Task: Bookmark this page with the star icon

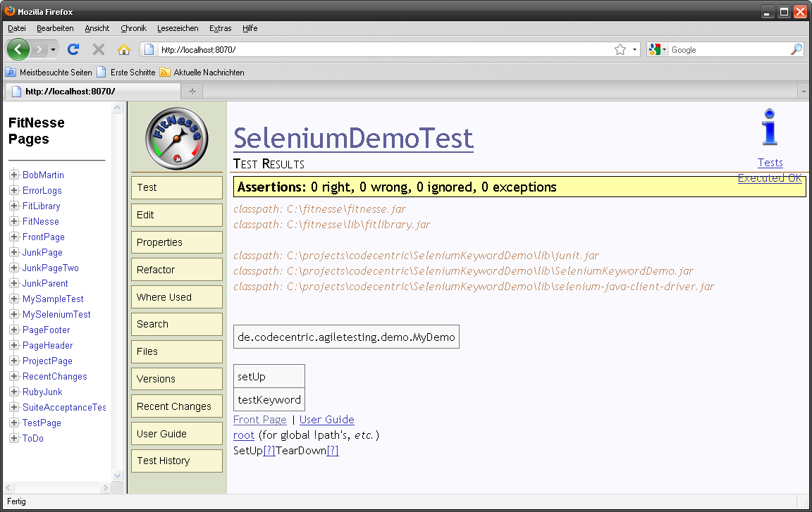Action: tap(620, 49)
